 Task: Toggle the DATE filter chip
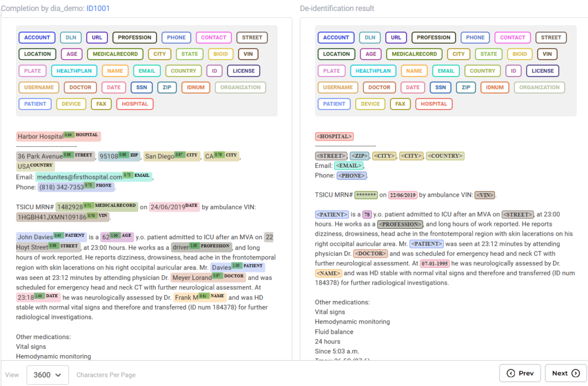[x=113, y=87]
